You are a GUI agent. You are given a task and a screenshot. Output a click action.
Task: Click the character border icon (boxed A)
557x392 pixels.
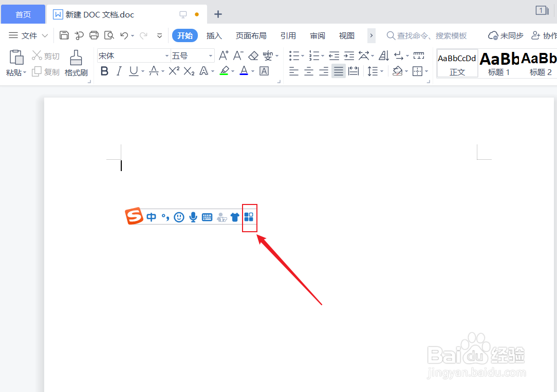264,71
